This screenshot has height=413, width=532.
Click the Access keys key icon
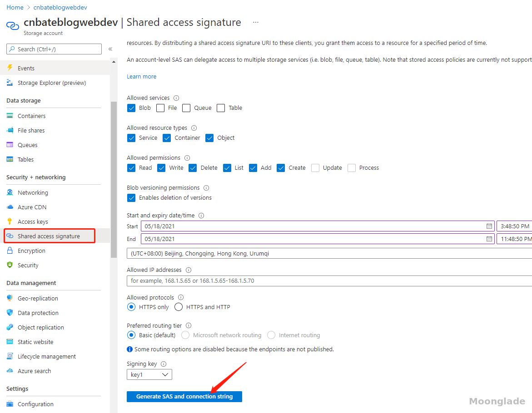pyautogui.click(x=10, y=221)
